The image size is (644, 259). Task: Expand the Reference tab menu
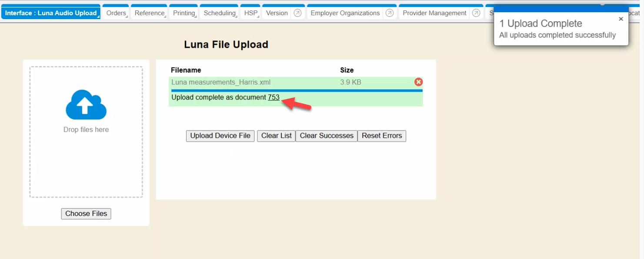coord(149,13)
